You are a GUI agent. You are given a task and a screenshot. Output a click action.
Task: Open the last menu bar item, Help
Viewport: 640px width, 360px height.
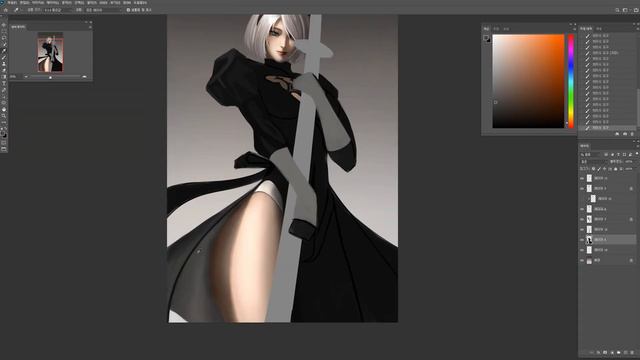tap(140, 2)
